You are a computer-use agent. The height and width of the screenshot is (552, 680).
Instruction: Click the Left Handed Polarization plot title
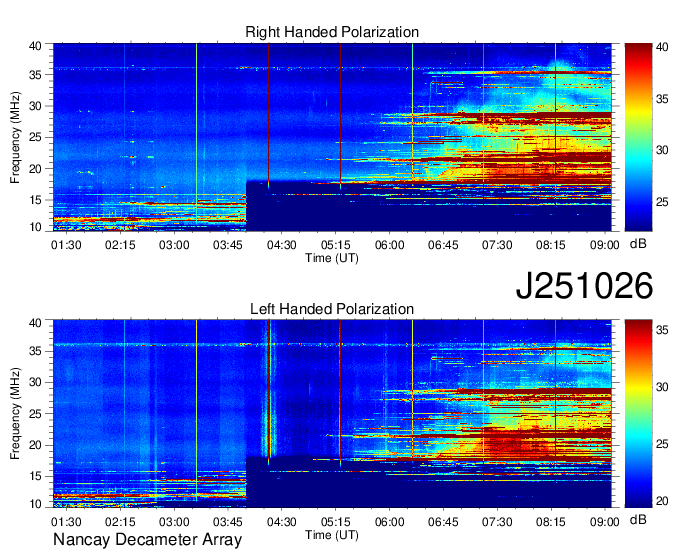(x=332, y=309)
